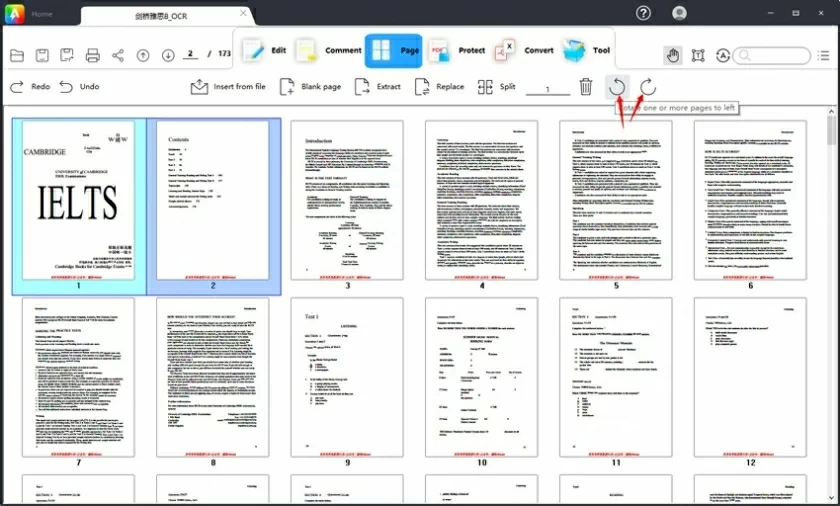This screenshot has height=506, width=840.
Task: Close the OCR document tab
Action: pyautogui.click(x=243, y=13)
